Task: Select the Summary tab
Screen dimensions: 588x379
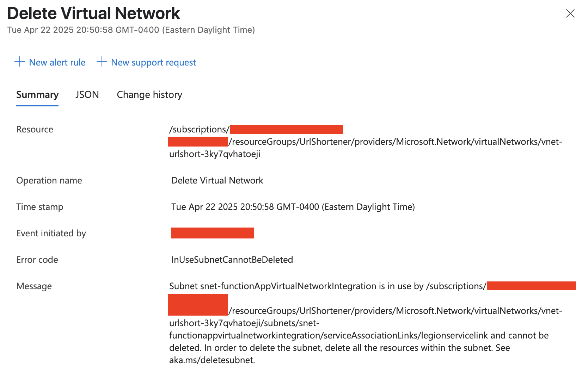Action: tap(37, 94)
